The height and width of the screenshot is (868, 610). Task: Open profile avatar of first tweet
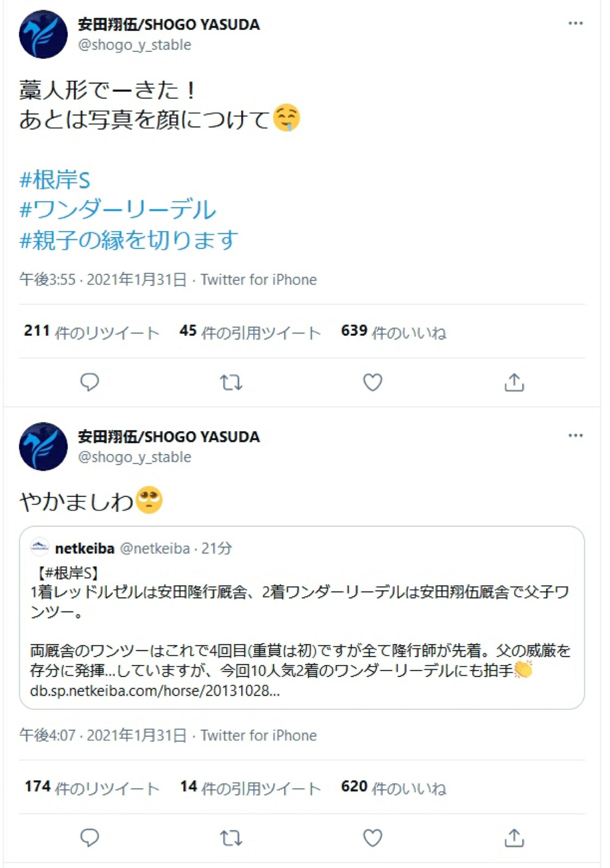point(43,34)
